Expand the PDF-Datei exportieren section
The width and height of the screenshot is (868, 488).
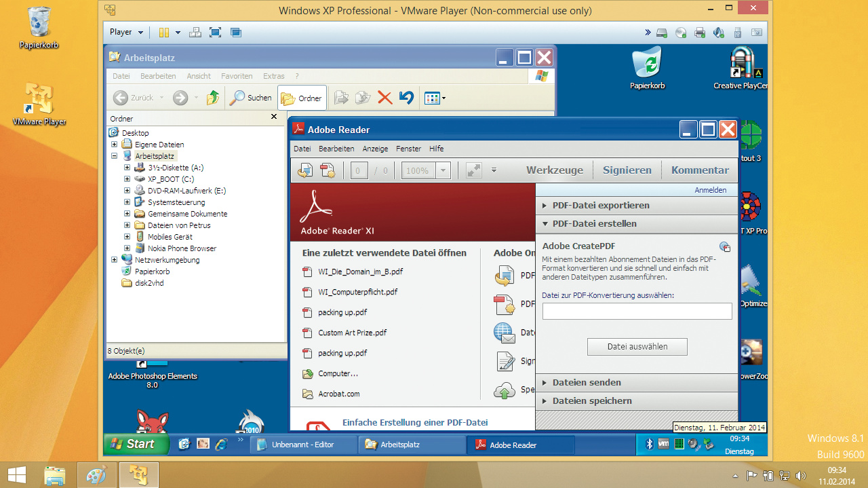[636, 205]
